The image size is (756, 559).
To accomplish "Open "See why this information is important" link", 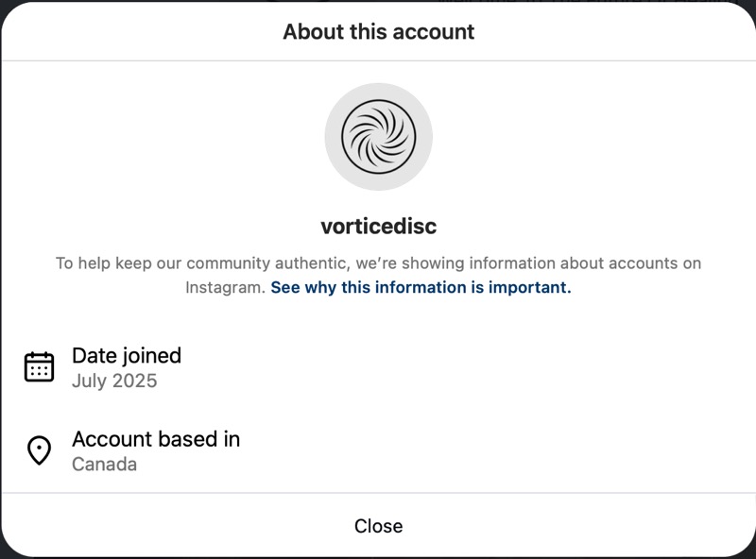I will point(421,287).
